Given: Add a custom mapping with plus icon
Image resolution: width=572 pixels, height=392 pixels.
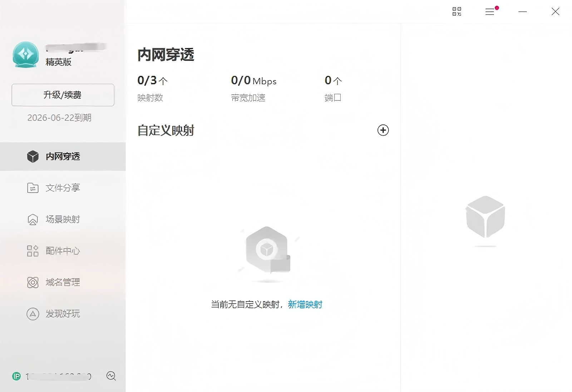Looking at the screenshot, I should tap(383, 130).
